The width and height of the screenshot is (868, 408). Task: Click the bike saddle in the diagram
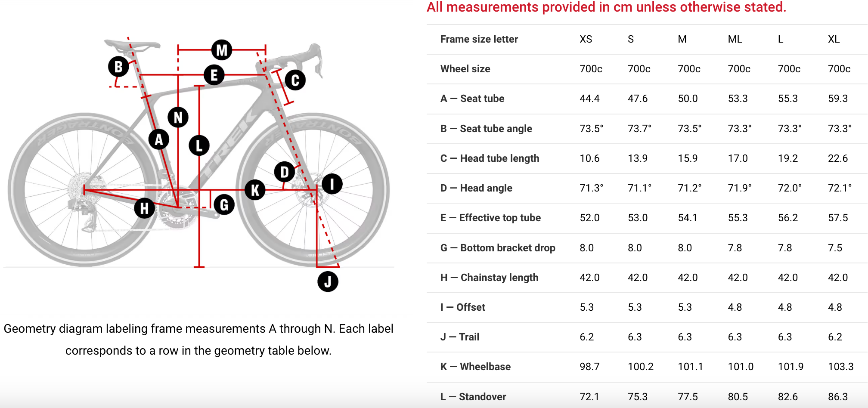point(132,45)
